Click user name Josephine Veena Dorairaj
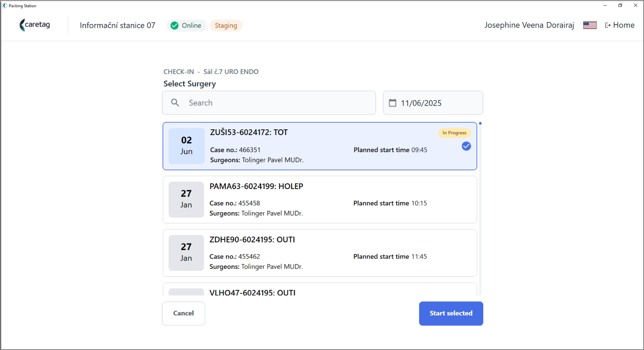 [x=529, y=25]
